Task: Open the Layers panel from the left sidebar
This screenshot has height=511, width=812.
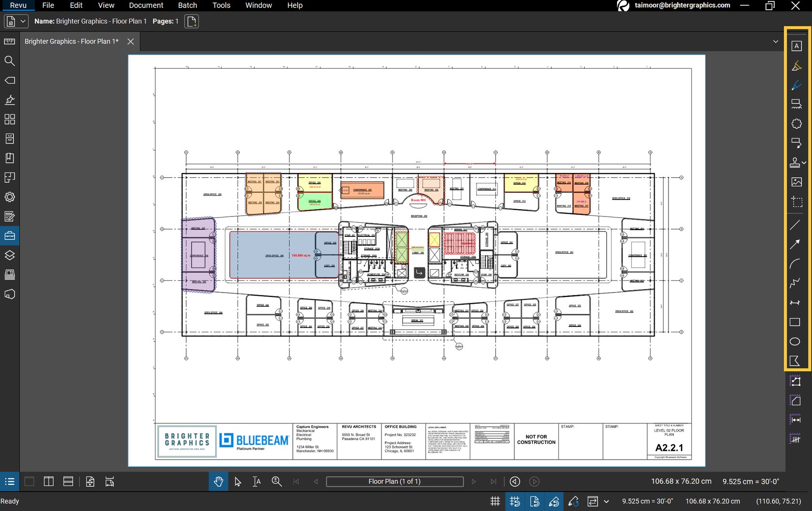Action: [x=10, y=255]
